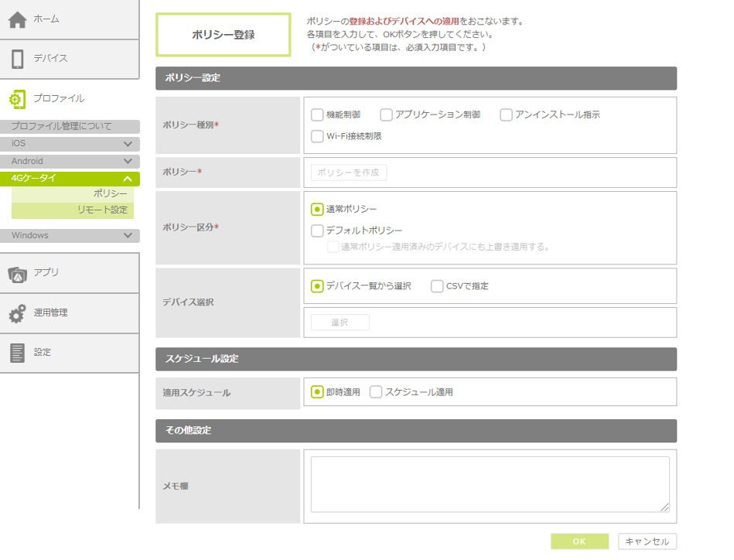Open the Apps icon in sidebar
Image resolution: width=734 pixels, height=560 pixels.
tap(18, 273)
